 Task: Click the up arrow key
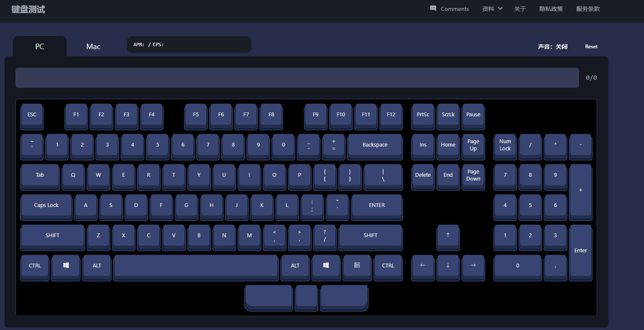pos(448,235)
